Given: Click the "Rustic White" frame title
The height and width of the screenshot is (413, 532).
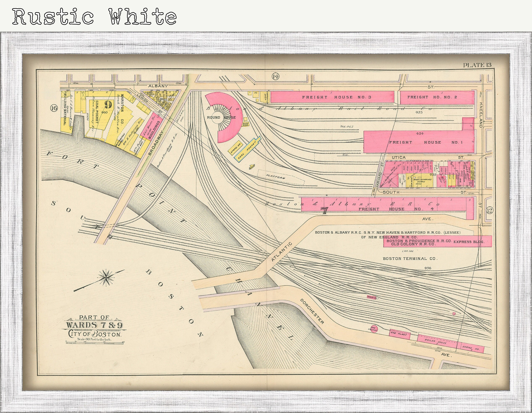Looking at the screenshot, I should (x=95, y=16).
